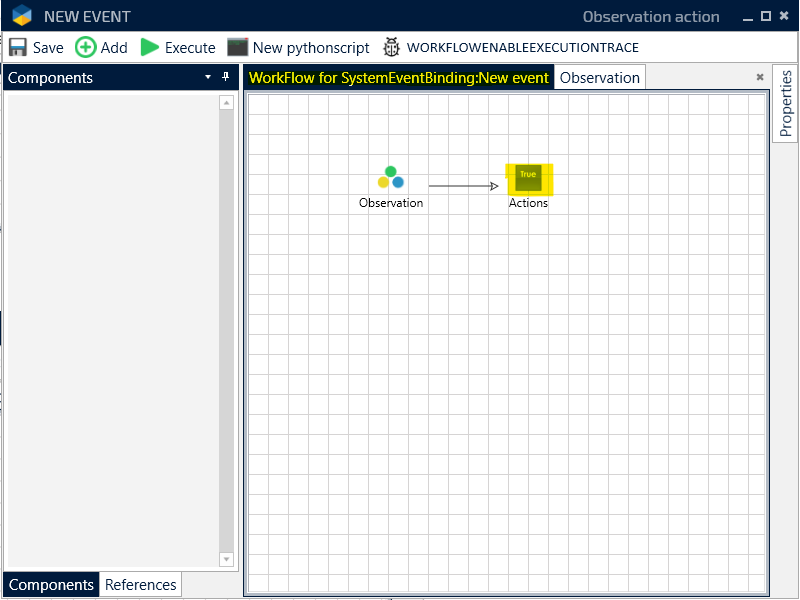Click the New pythonscript terminal icon
Screen dimensions: 800x600
point(237,47)
